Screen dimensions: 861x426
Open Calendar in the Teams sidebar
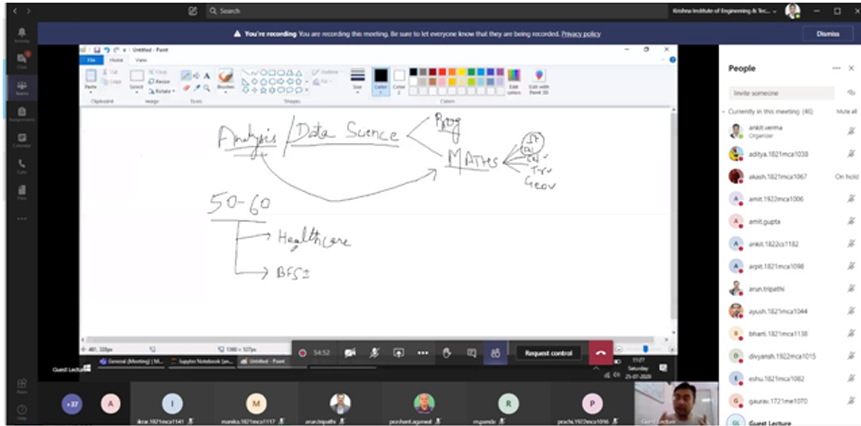21,139
